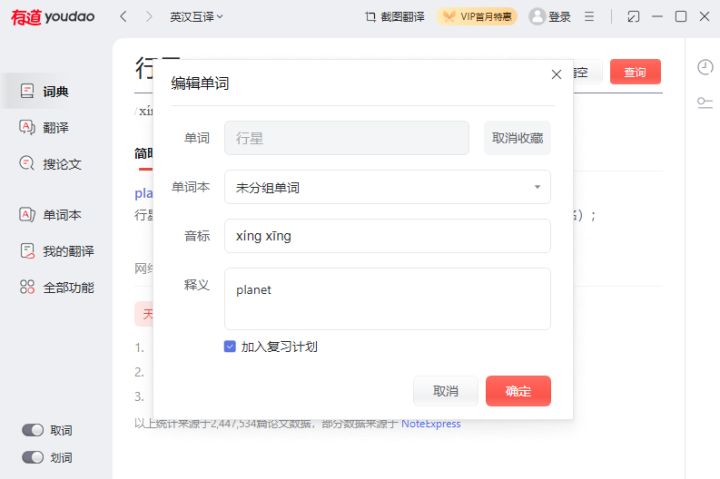Close the 编辑单词 dialog

[556, 74]
